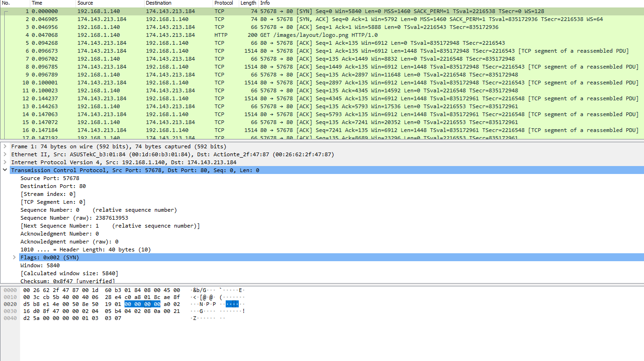Select the Destination Port: 80 field
The image size is (644, 361).
tap(49, 186)
